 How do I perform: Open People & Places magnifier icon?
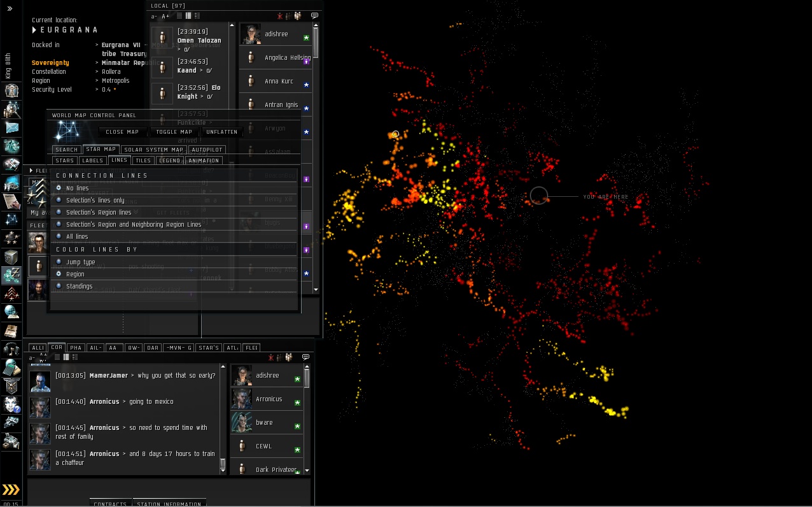(x=12, y=109)
